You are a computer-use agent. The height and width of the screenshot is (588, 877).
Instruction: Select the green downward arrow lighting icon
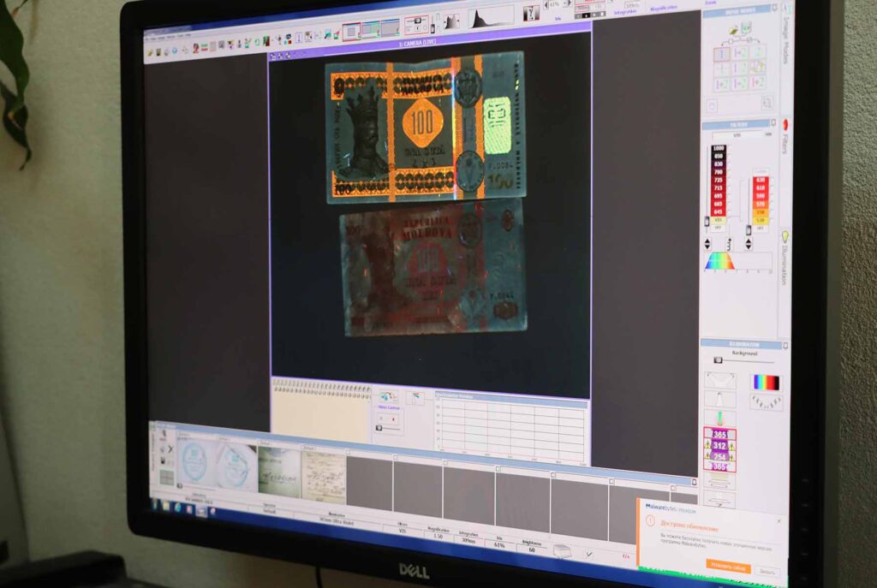pos(720,419)
